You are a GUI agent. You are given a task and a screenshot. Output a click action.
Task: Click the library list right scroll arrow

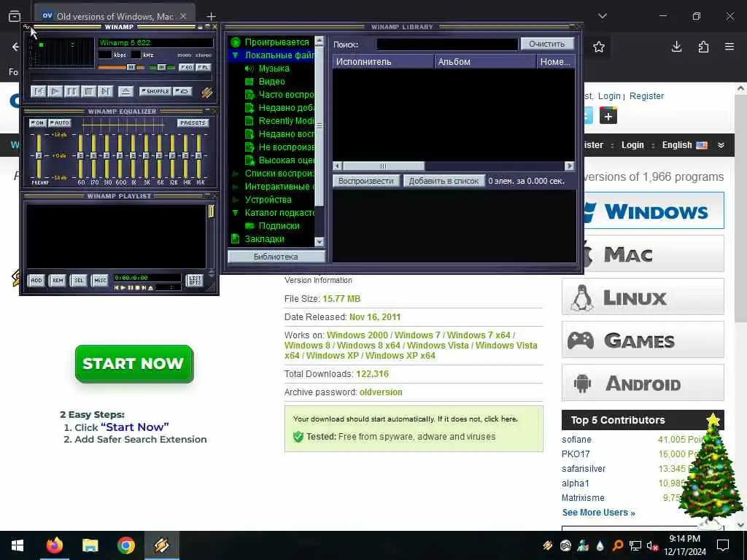(x=569, y=166)
